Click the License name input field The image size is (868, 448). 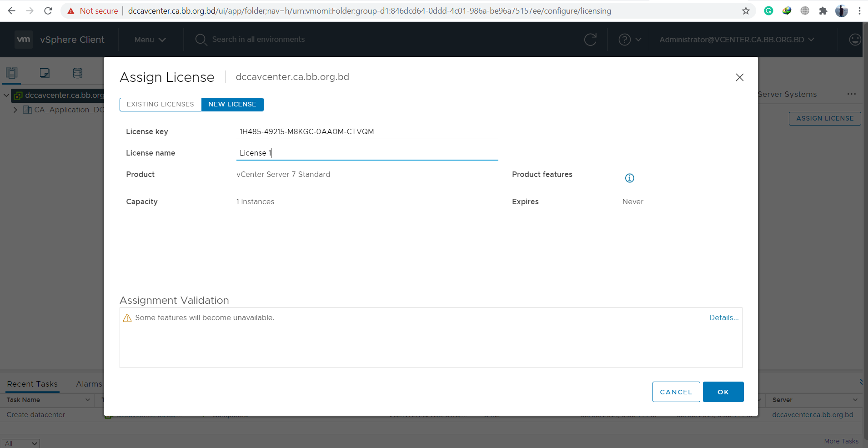[x=367, y=153]
